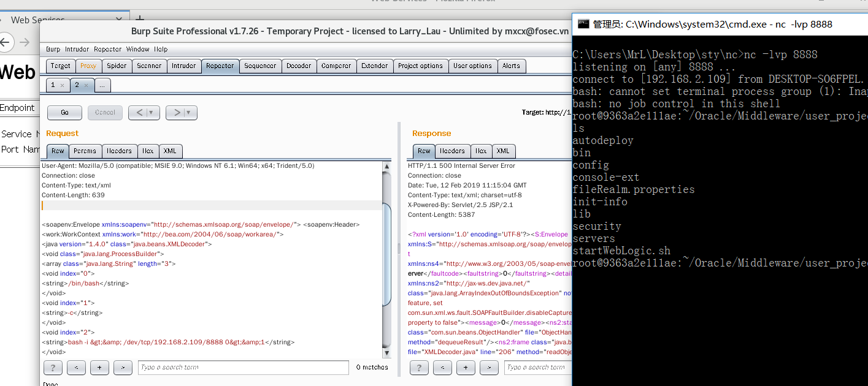
Task: Show the response Headers view
Action: pyautogui.click(x=452, y=151)
